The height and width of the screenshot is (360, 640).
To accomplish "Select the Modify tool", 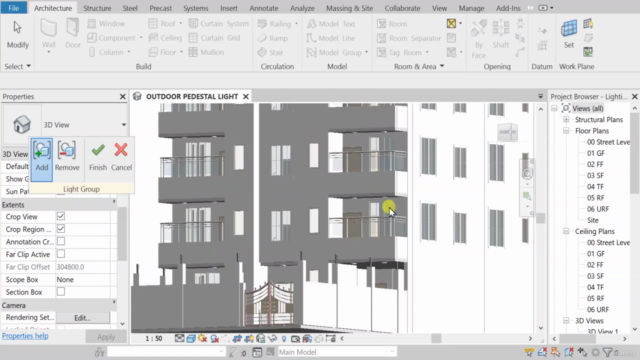I will [18, 35].
